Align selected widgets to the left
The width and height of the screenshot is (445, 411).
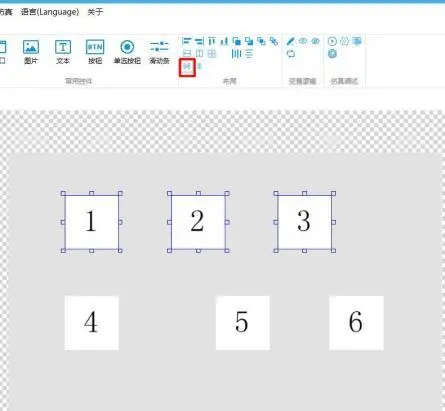[187, 41]
